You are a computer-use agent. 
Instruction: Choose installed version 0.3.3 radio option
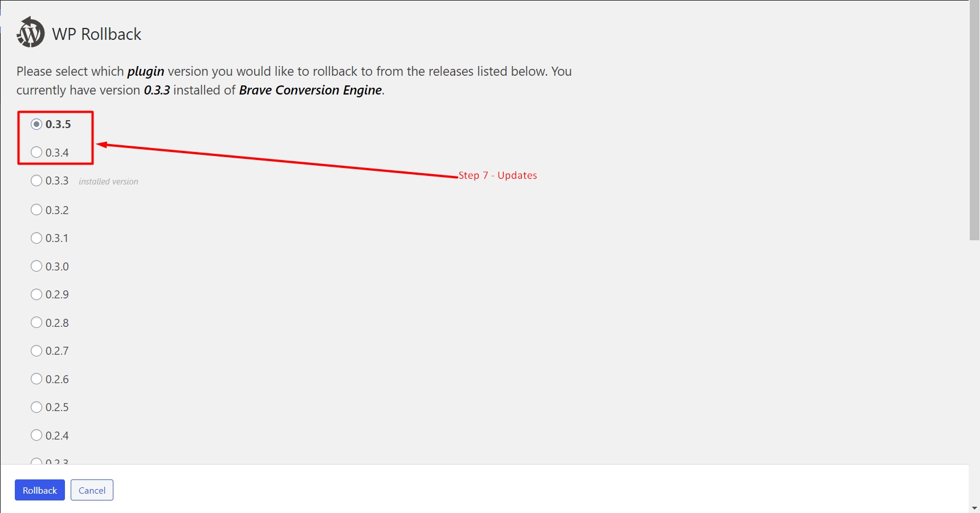[36, 180]
